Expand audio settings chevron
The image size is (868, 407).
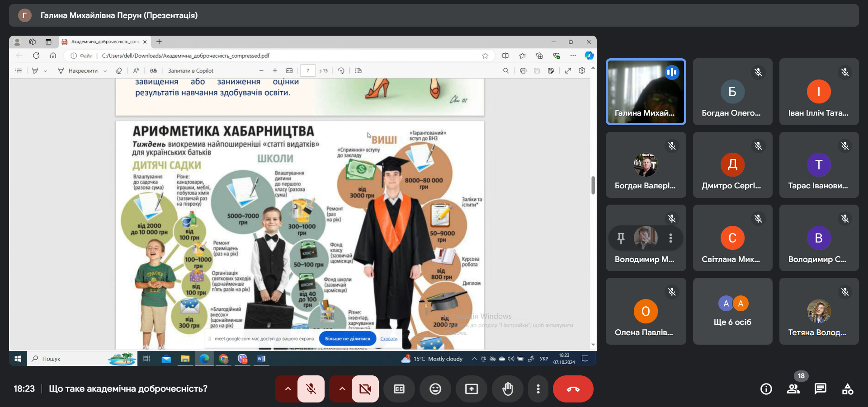tap(288, 389)
